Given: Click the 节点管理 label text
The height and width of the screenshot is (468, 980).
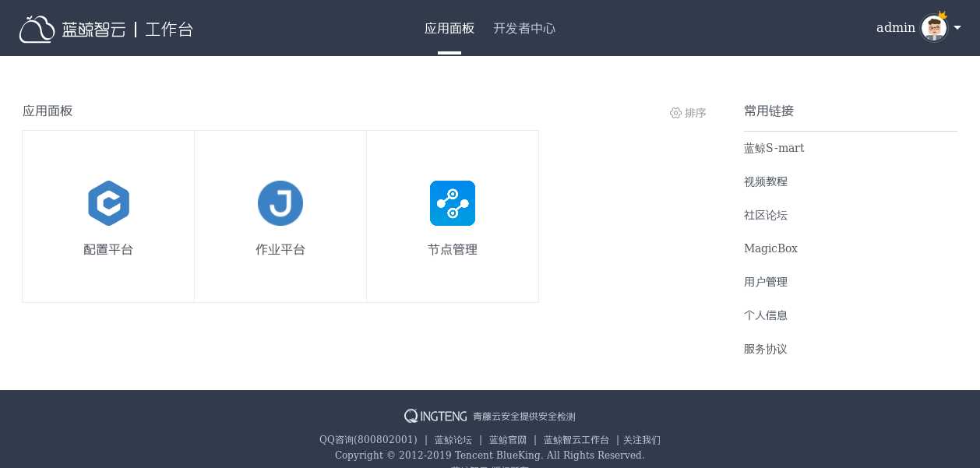Looking at the screenshot, I should point(453,250).
